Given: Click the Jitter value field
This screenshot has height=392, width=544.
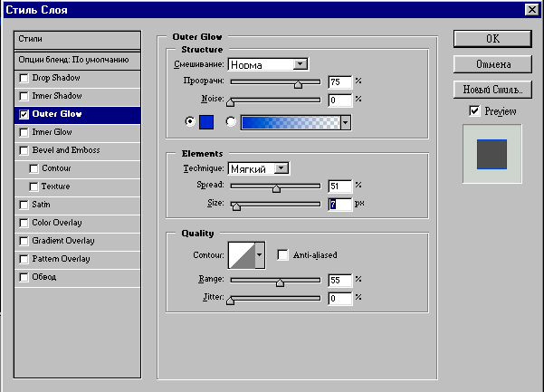Looking at the screenshot, I should pos(340,299).
